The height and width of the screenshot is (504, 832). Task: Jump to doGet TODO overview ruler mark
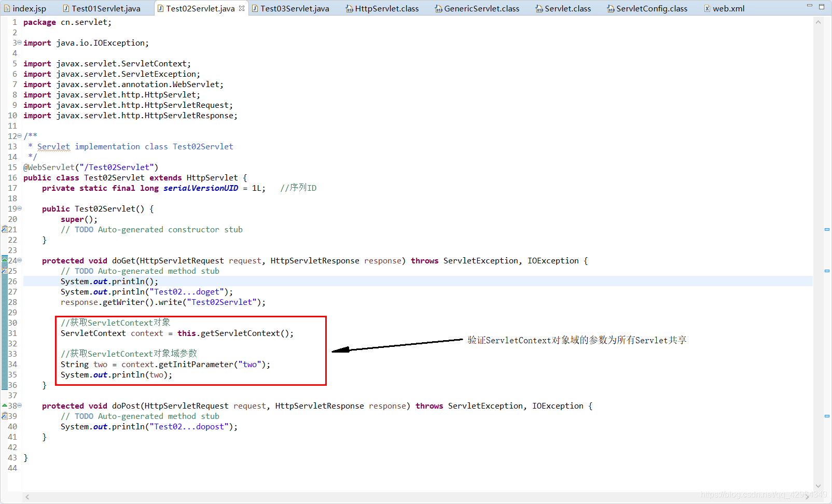827,271
